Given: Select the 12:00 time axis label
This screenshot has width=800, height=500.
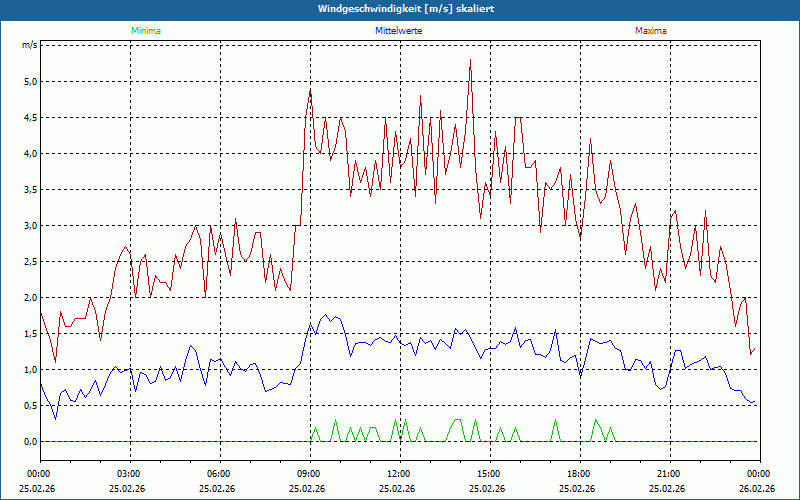Looking at the screenshot, I should [x=399, y=474].
